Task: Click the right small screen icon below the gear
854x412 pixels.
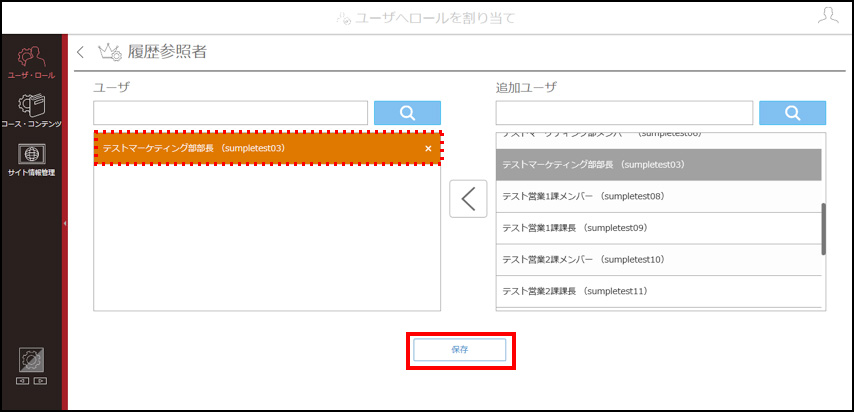Action: (x=39, y=380)
